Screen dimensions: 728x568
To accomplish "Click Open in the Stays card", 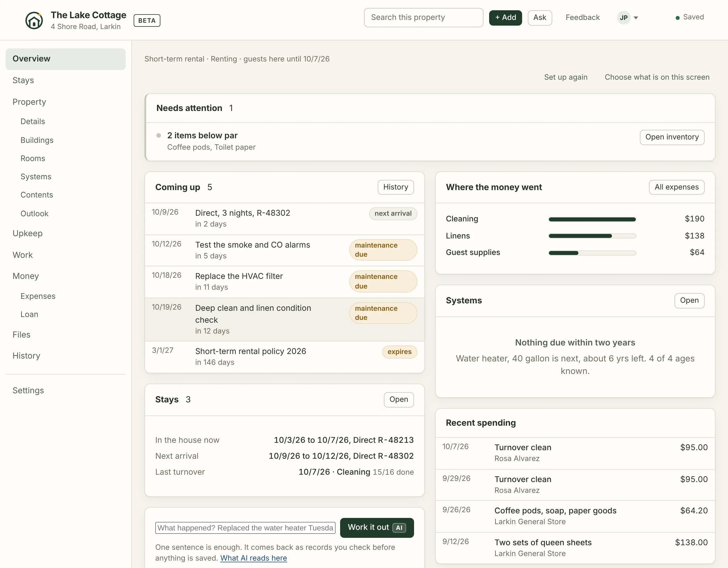I will [398, 400].
